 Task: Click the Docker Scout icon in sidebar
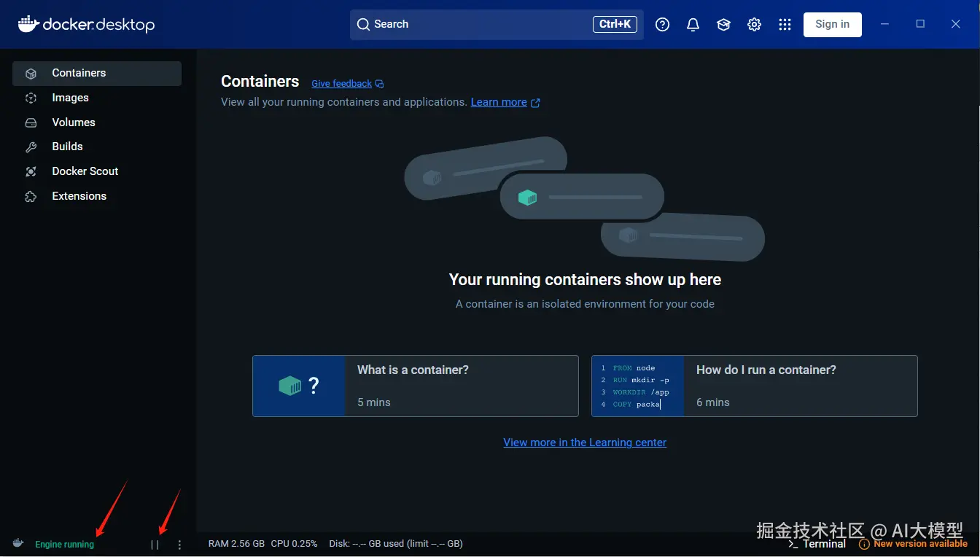click(31, 171)
